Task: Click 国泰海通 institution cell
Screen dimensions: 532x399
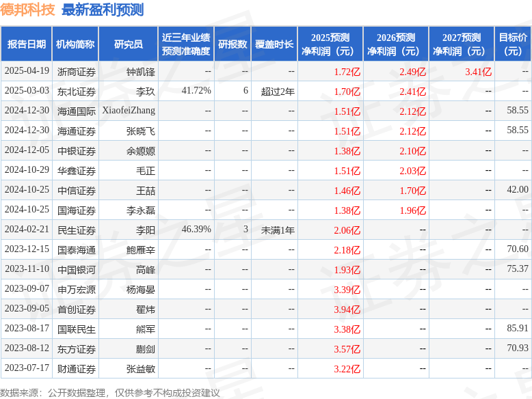Action: [77, 250]
